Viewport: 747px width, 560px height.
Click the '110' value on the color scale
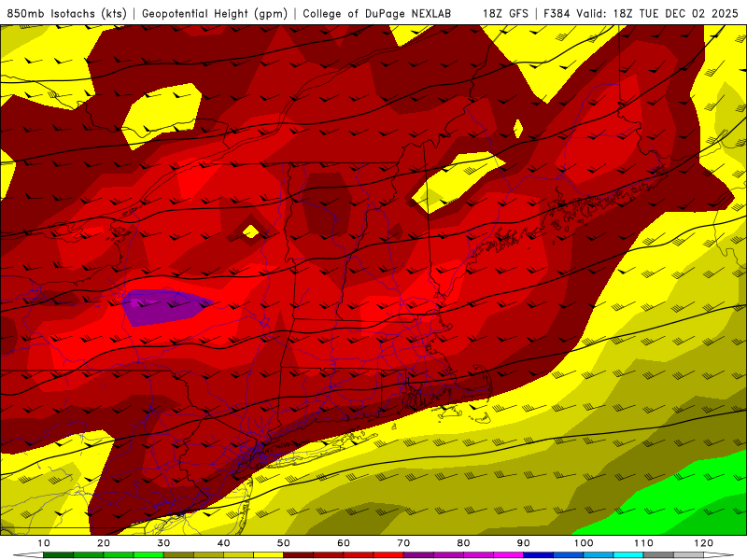coord(643,543)
